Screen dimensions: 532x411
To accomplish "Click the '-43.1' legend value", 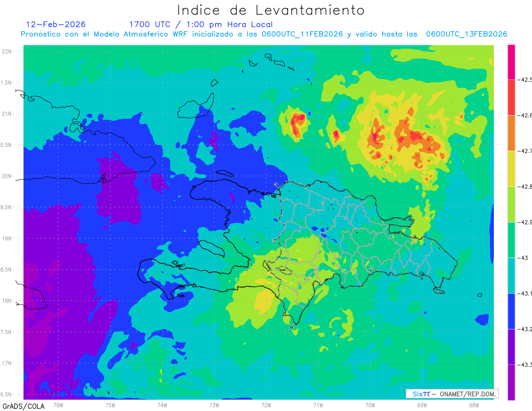I will 524,294.
